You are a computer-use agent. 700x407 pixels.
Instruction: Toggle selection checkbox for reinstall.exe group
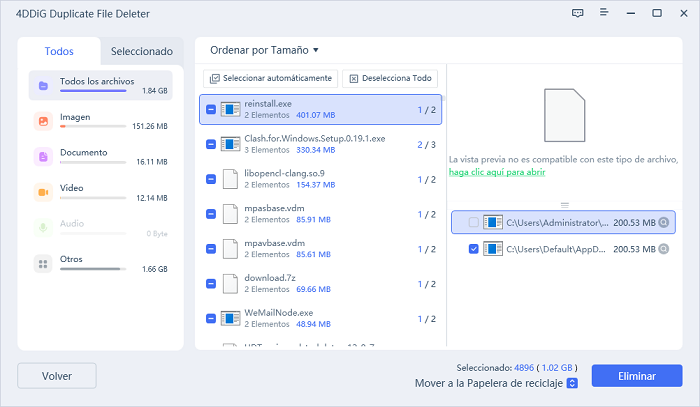(211, 109)
